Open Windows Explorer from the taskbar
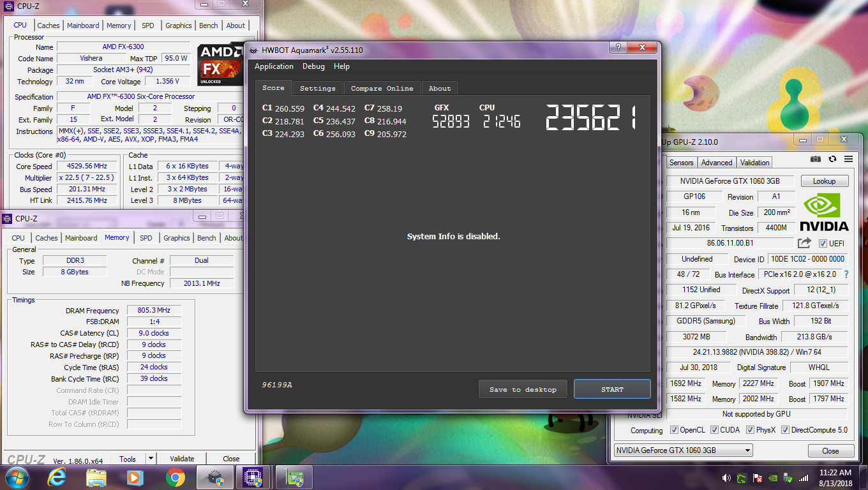Image resolution: width=868 pixels, height=490 pixels. click(x=96, y=477)
